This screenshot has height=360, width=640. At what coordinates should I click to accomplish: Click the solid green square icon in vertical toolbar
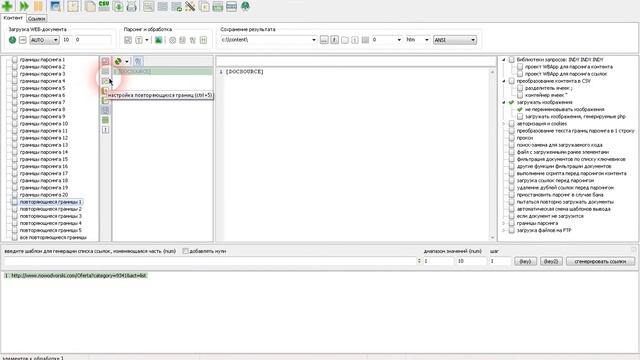pos(105,120)
